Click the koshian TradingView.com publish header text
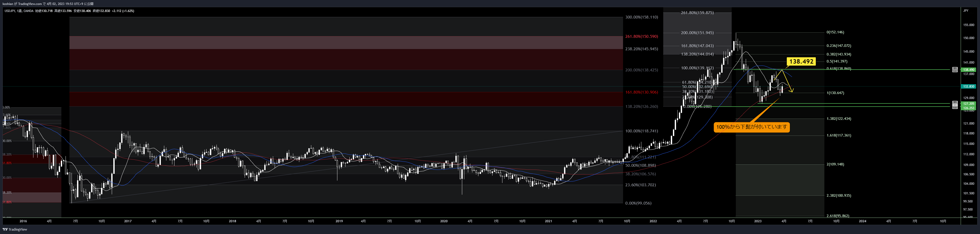 48,4
